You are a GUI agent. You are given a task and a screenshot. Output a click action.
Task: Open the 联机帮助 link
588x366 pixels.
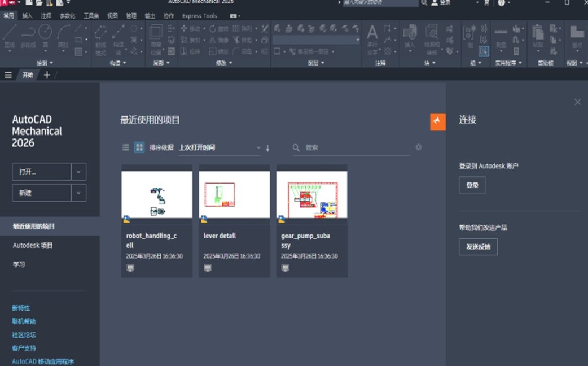[24, 321]
